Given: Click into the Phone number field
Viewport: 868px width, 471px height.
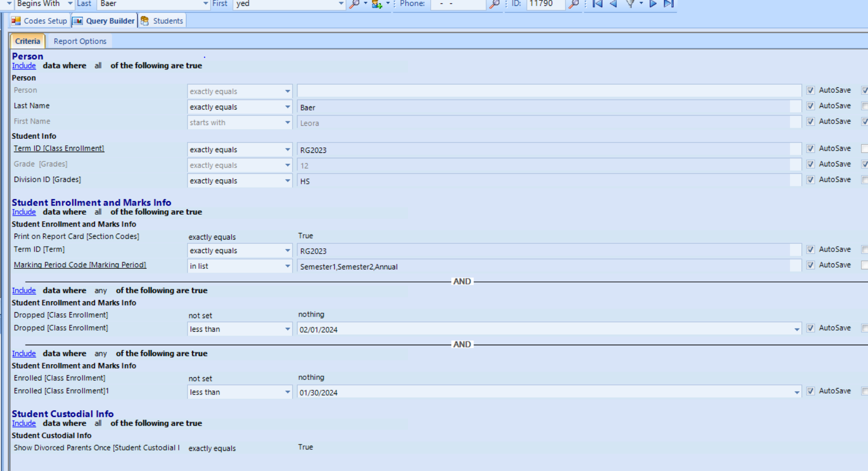Looking at the screenshot, I should coord(458,4).
